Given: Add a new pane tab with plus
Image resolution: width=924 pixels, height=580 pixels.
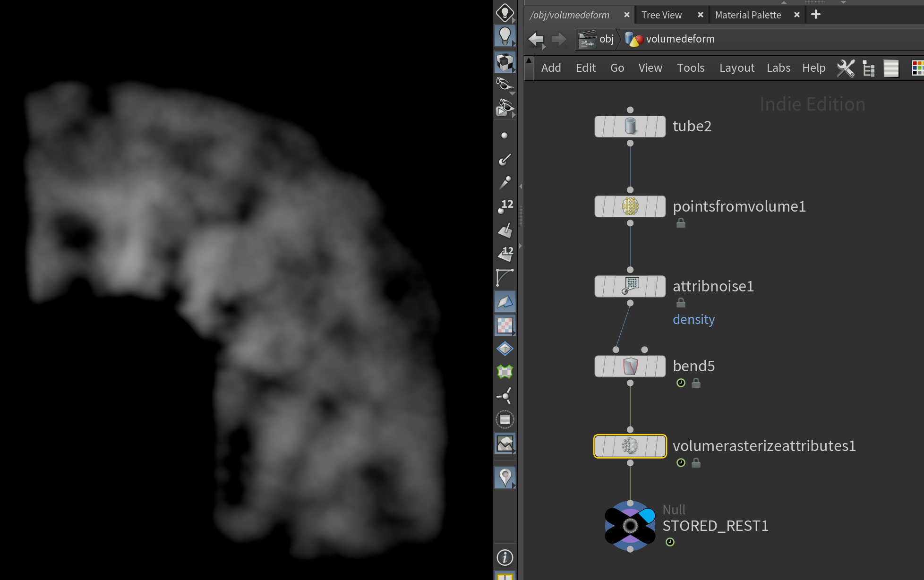Looking at the screenshot, I should click(816, 15).
